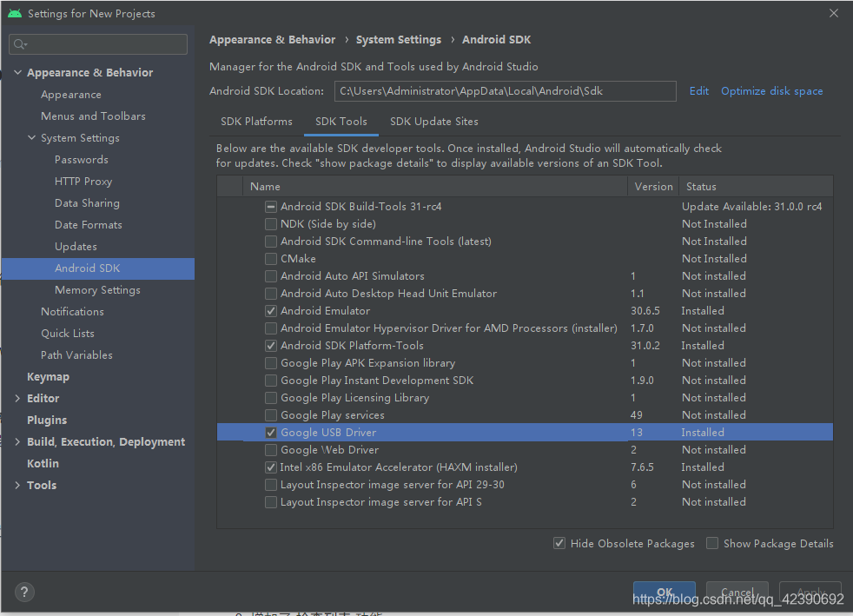Open the SDK Update Sites tab
The width and height of the screenshot is (853, 616).
click(x=434, y=122)
